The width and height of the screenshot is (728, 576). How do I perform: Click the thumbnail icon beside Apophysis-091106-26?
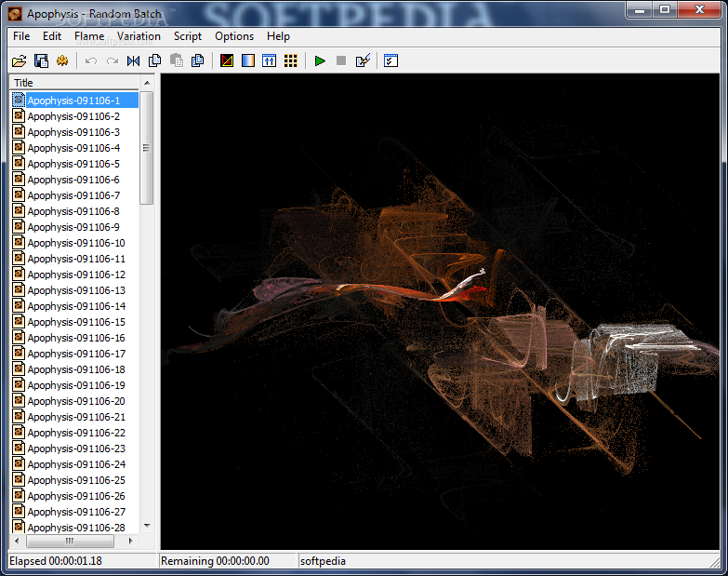(x=18, y=495)
